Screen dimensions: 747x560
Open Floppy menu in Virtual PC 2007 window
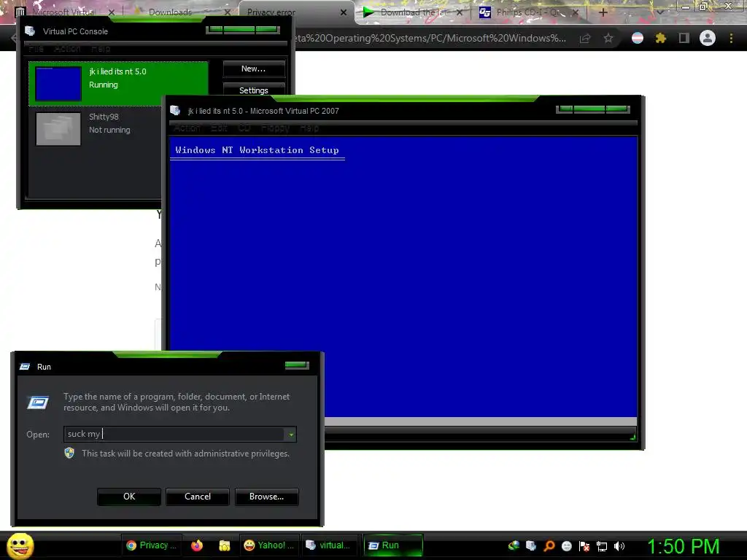click(275, 128)
